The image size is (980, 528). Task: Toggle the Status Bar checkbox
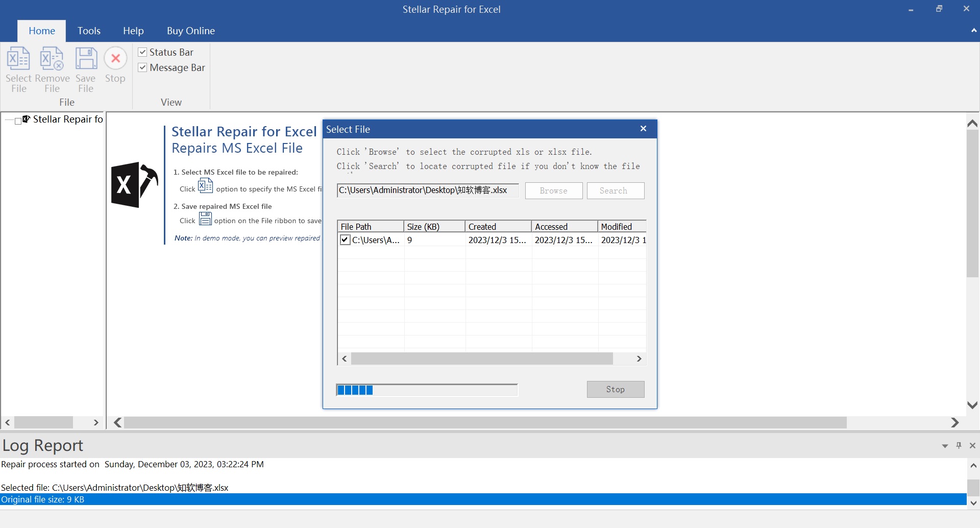pyautogui.click(x=143, y=52)
